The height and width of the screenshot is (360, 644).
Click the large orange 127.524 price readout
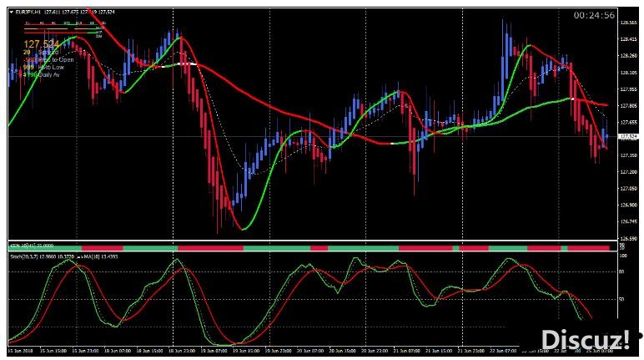point(41,43)
